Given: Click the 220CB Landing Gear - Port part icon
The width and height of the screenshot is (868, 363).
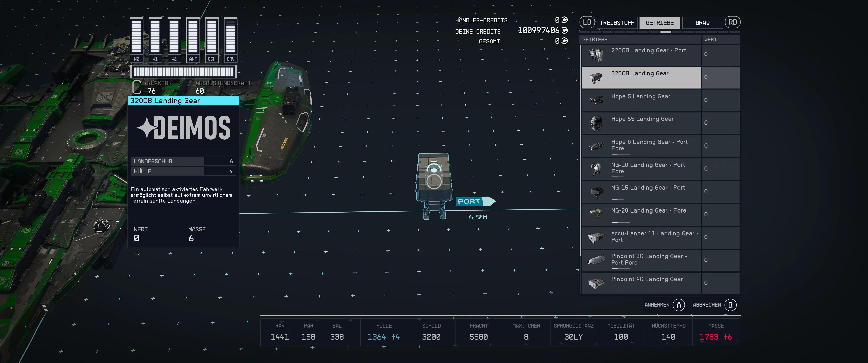Looking at the screenshot, I should pos(596,55).
